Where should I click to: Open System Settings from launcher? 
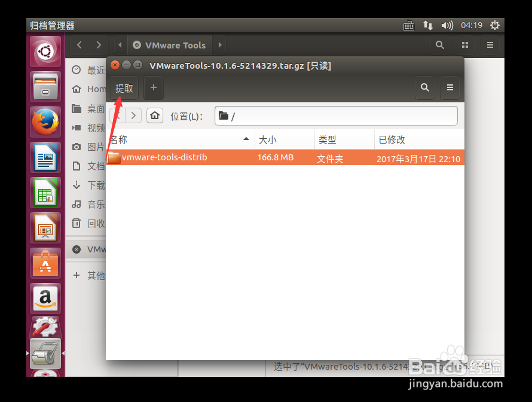click(45, 327)
